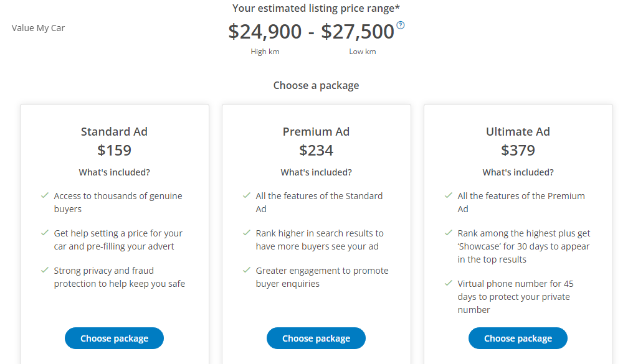Choose the Standard Ad package
638x364 pixels.
coord(114,338)
